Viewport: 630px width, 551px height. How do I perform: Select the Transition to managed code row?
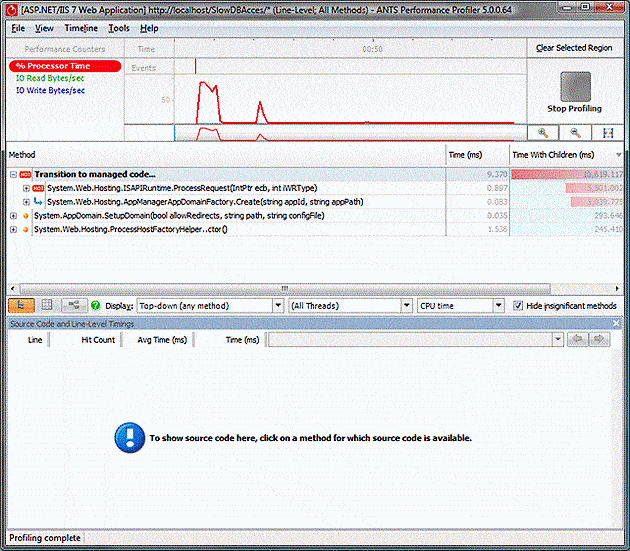[x=315, y=174]
